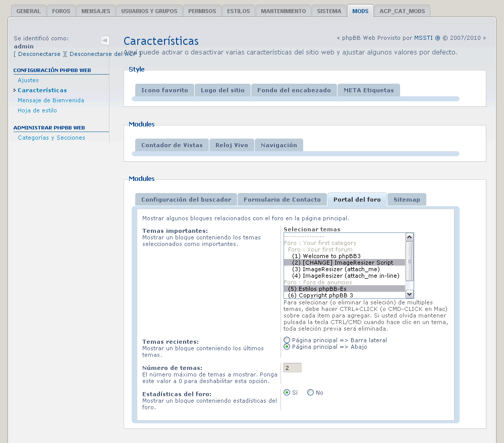The width and height of the screenshot is (504, 443).
Task: Enable Sí for Estadísticas del foro
Action: click(x=286, y=392)
